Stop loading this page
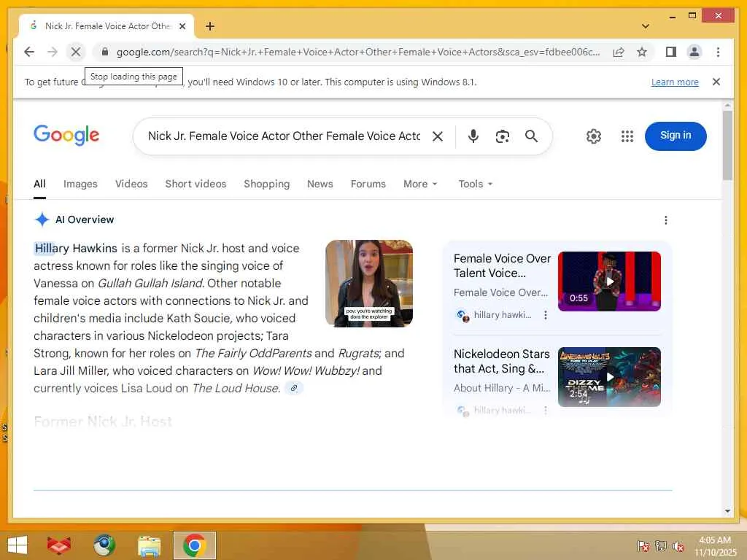Viewport: 747px width, 560px height. (x=76, y=52)
